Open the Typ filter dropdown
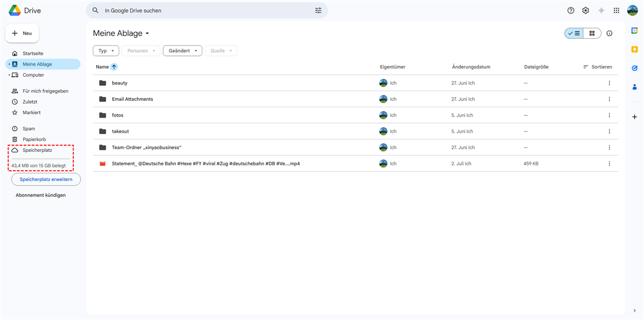 coord(106,51)
